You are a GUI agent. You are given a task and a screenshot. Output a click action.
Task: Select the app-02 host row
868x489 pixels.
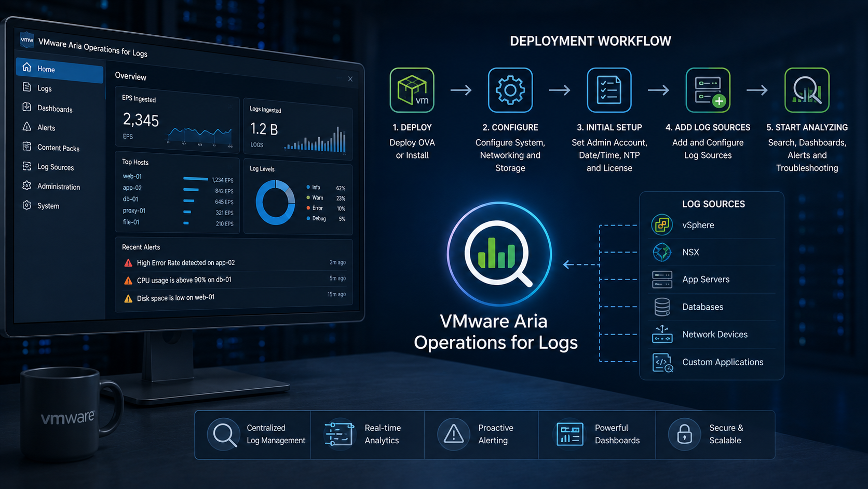tap(178, 189)
